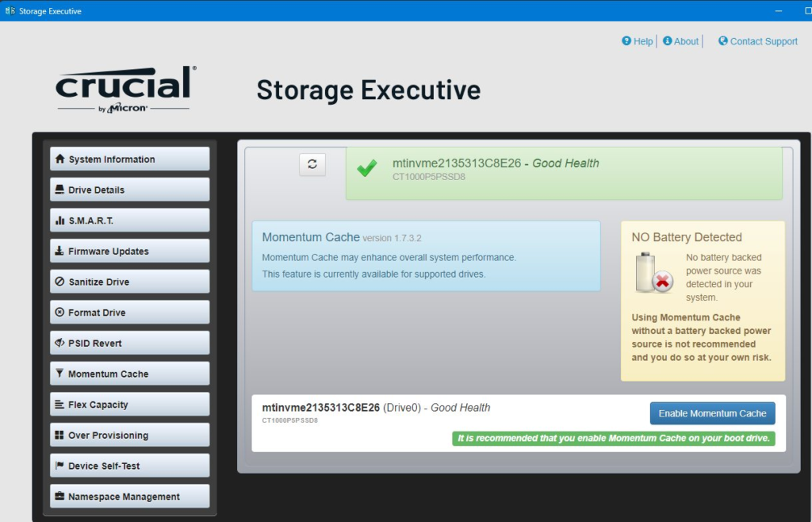
Task: Select Momentum Cache in the sidebar
Action: coord(130,374)
